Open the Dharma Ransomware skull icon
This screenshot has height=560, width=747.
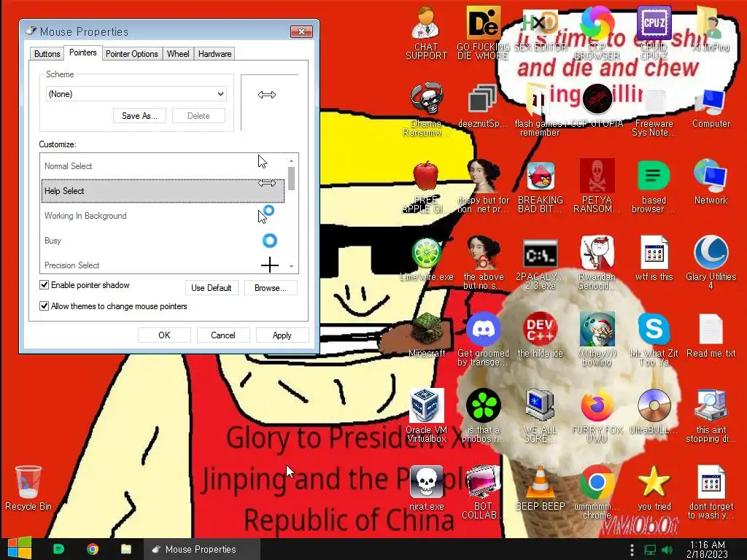click(x=426, y=98)
